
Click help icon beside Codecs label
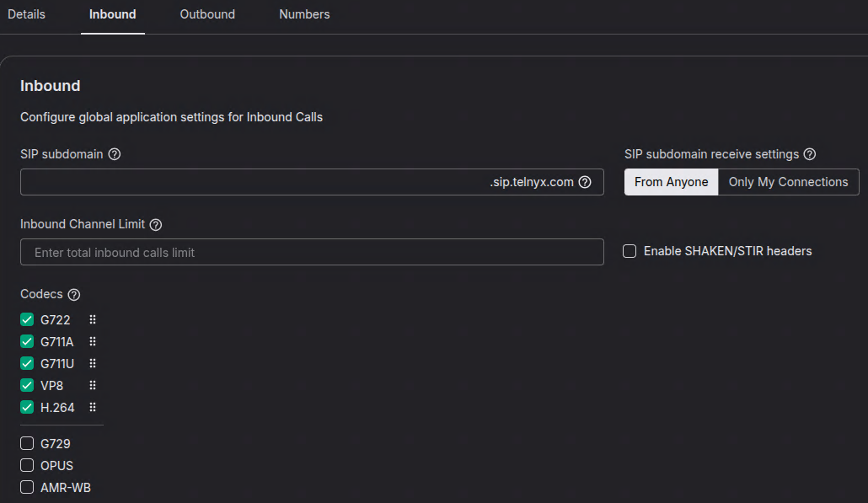point(74,295)
